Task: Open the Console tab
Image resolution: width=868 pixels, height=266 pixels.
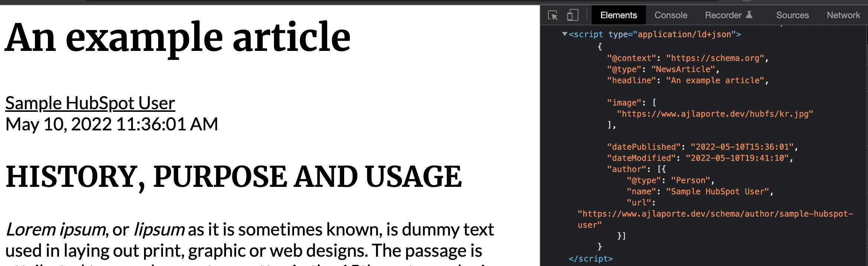Action: tap(670, 15)
